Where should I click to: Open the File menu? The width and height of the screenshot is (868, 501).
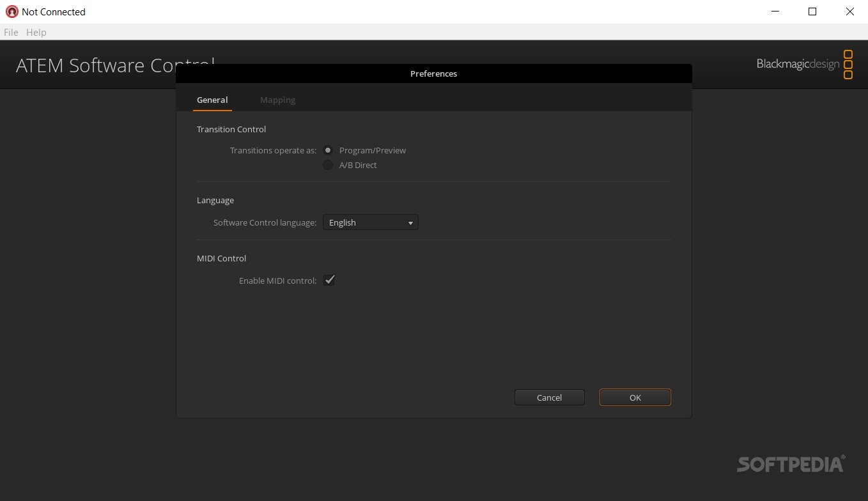pos(11,32)
